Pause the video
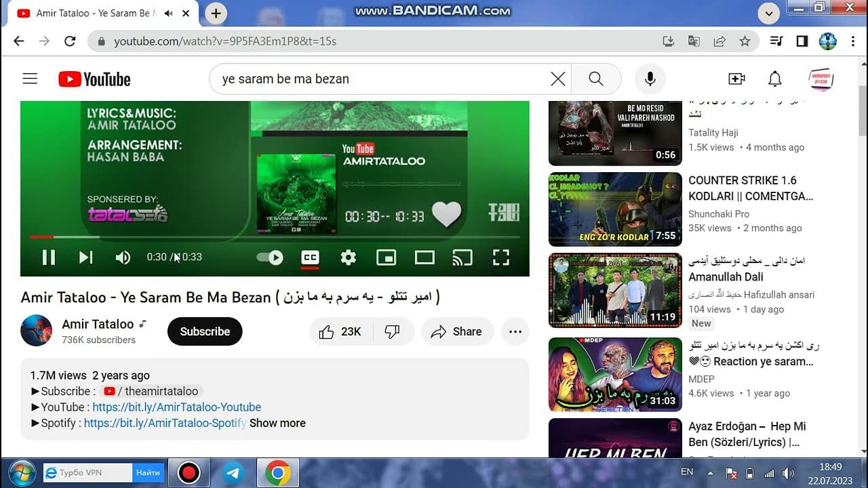The image size is (868, 488). (49, 257)
